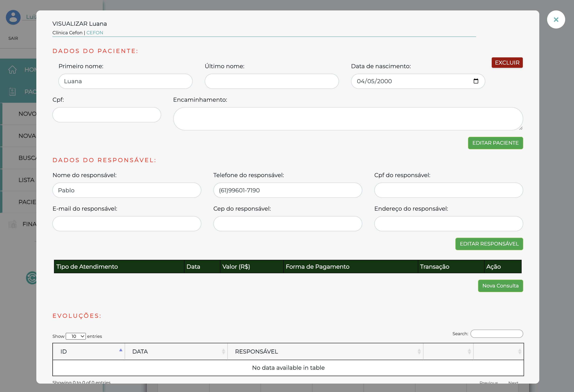Click the EXCLUIR button

click(x=507, y=62)
